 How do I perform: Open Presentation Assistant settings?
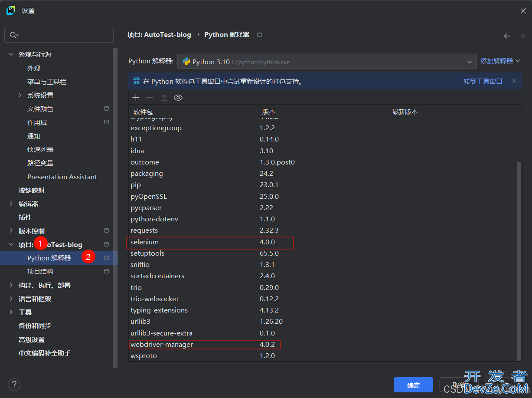point(62,177)
